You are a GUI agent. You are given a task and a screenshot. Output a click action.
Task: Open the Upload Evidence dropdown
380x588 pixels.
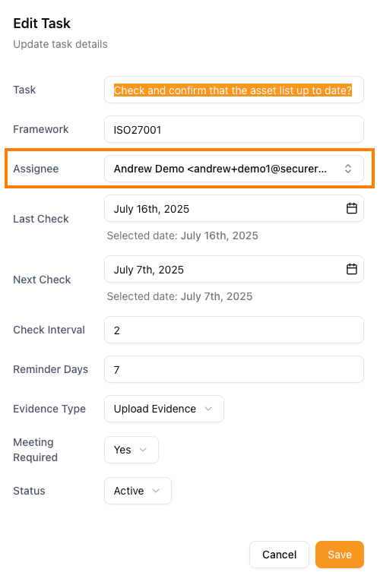164,409
